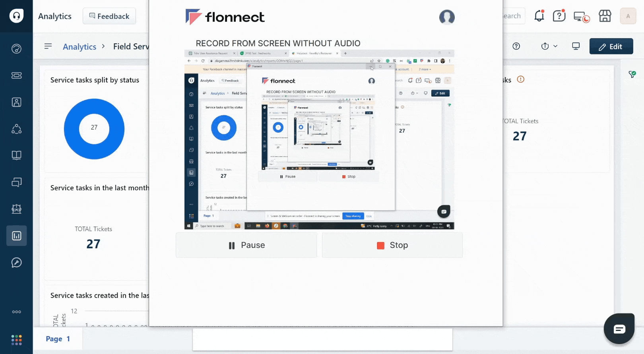The height and width of the screenshot is (354, 644).
Task: Stop the Flonnect recording
Action: coord(392,245)
